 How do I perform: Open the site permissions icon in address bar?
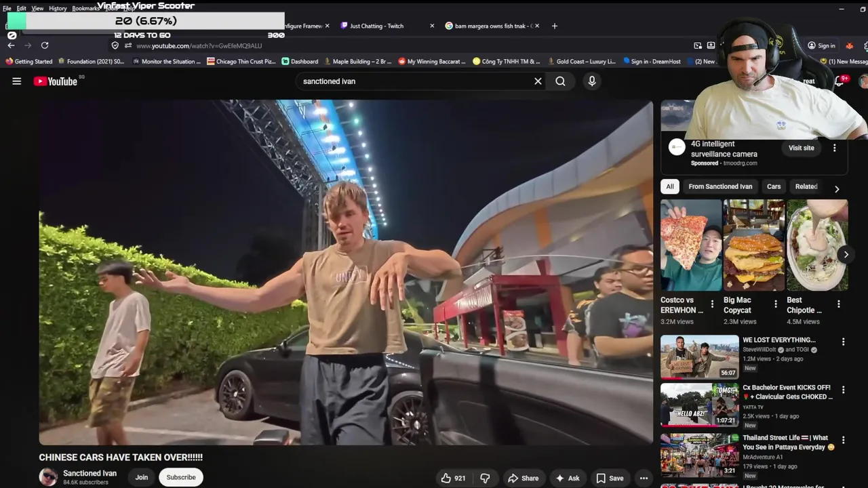127,45
